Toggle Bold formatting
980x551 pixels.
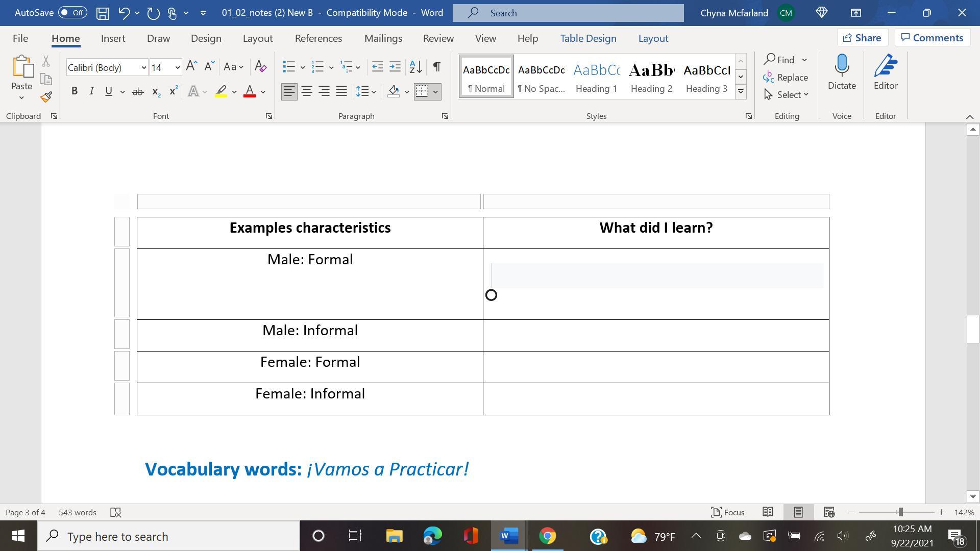[x=75, y=92]
